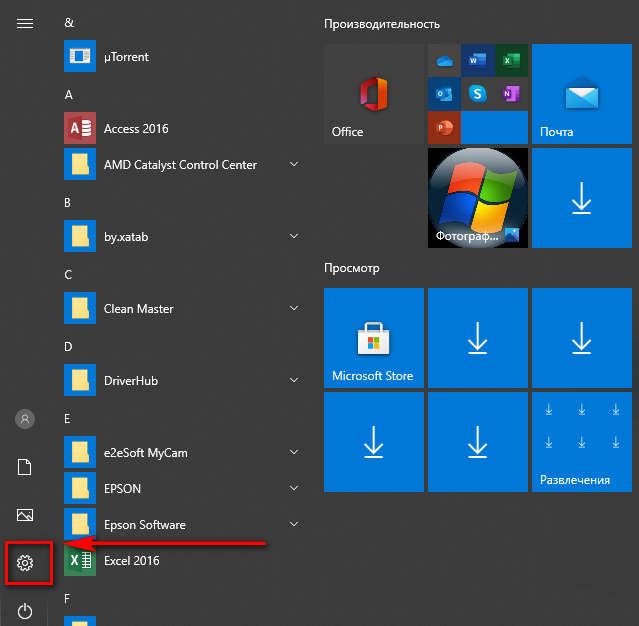Open the Skype small tile
639x626 pixels.
(478, 94)
